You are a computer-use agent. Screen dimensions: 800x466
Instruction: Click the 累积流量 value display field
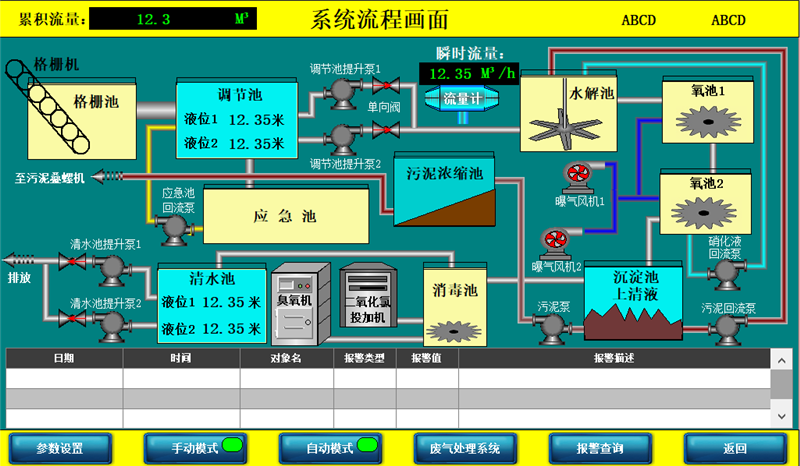point(172,19)
